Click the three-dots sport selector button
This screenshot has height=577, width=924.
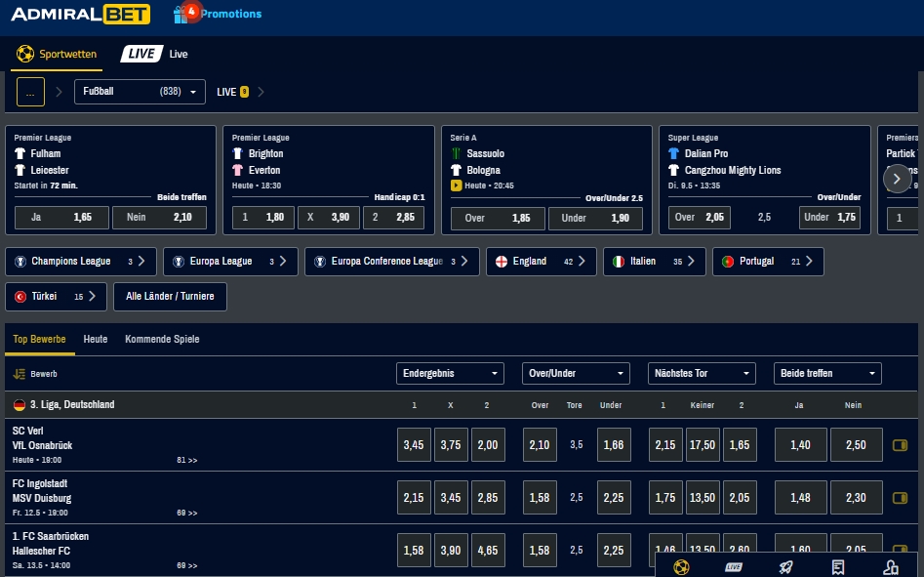coord(30,92)
